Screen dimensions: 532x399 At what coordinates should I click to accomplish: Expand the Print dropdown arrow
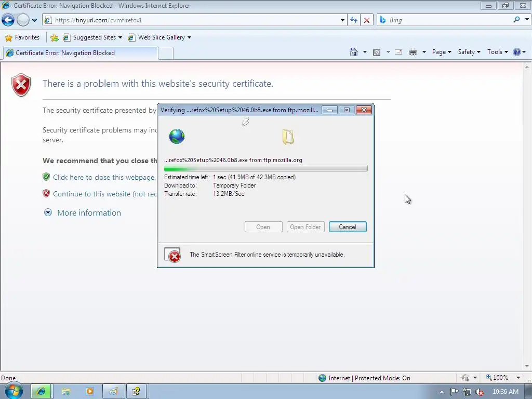[x=424, y=52]
